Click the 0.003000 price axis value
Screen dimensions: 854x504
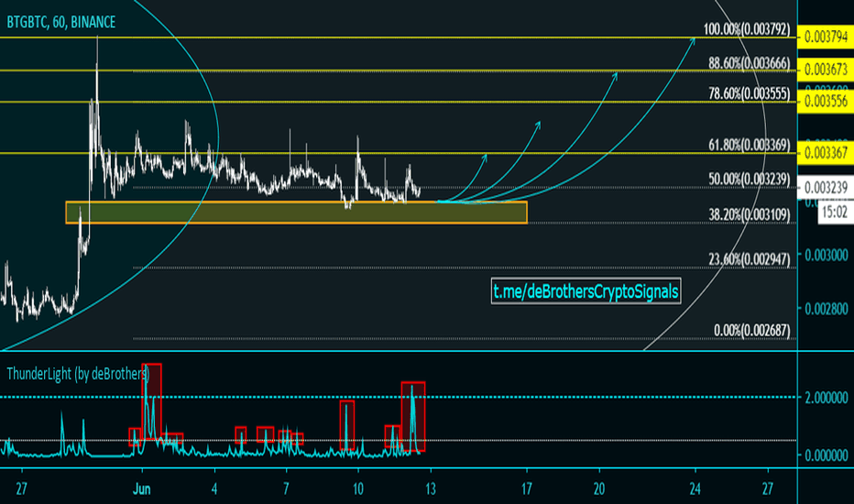coord(826,255)
